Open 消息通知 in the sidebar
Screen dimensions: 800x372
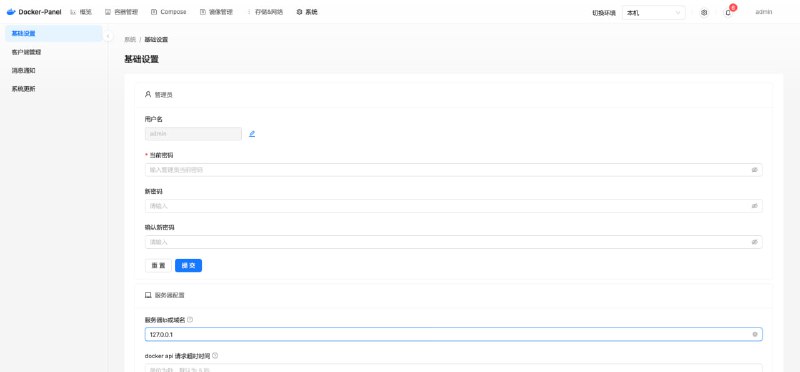click(x=54, y=70)
